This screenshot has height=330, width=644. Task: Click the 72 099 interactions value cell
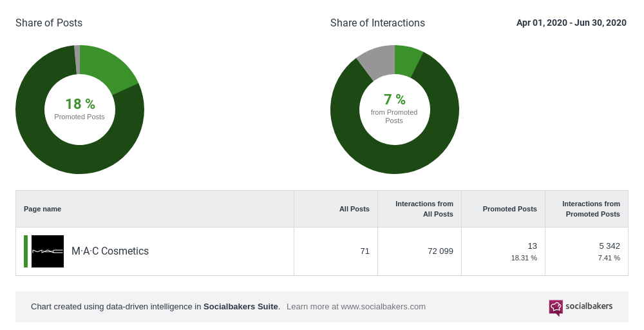pyautogui.click(x=440, y=251)
